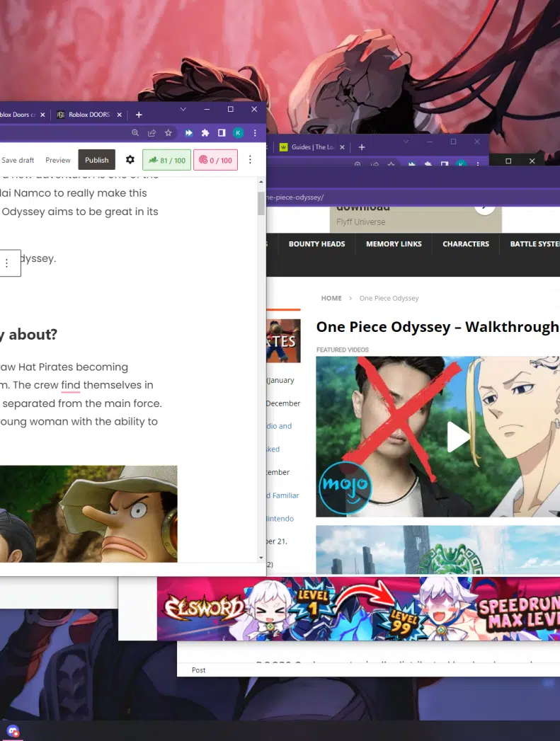This screenshot has width=560, height=741.
Task: Click the One Piece Odyssey – Walkthrough title
Action: click(438, 326)
